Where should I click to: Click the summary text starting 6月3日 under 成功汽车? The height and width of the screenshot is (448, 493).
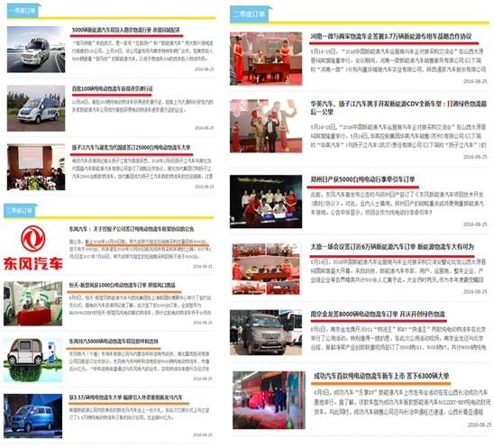pos(402,402)
